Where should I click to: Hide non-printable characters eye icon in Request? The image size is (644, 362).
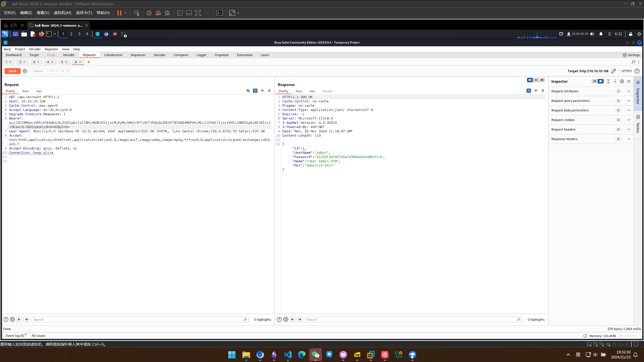pos(248,91)
